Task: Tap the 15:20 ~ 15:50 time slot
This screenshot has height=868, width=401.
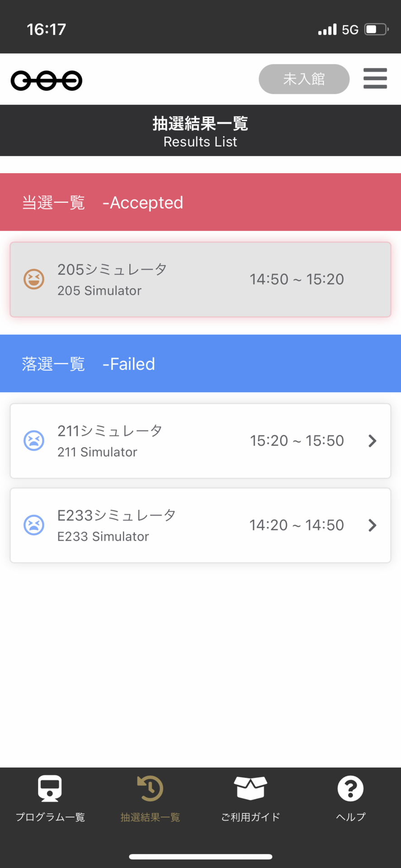Action: [x=297, y=441]
